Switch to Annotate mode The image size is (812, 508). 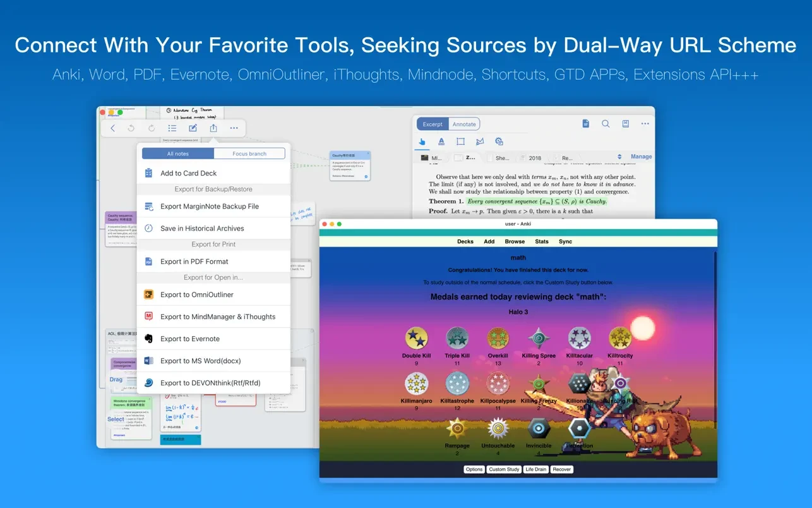point(464,124)
